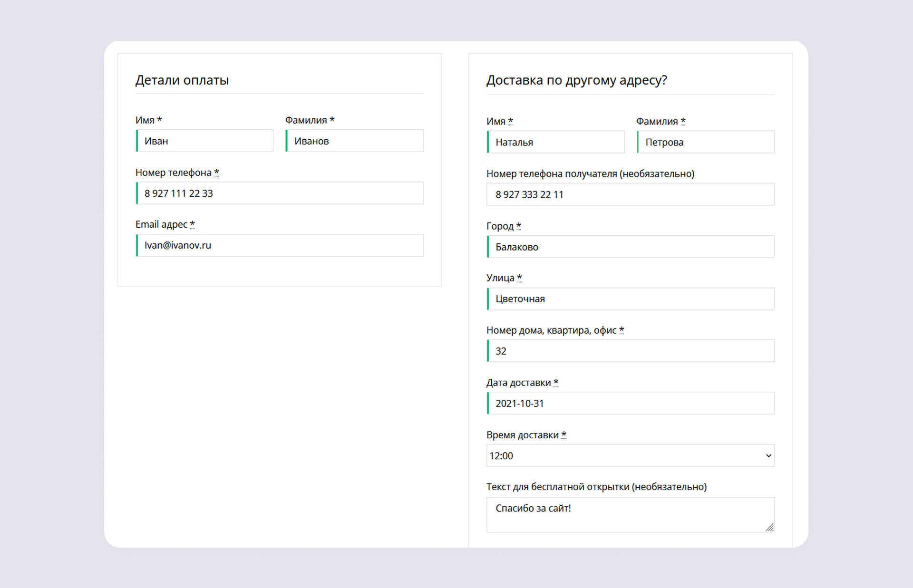Viewport: 913px width, 588px height.
Task: Click the house number field showing 32
Action: coord(630,351)
